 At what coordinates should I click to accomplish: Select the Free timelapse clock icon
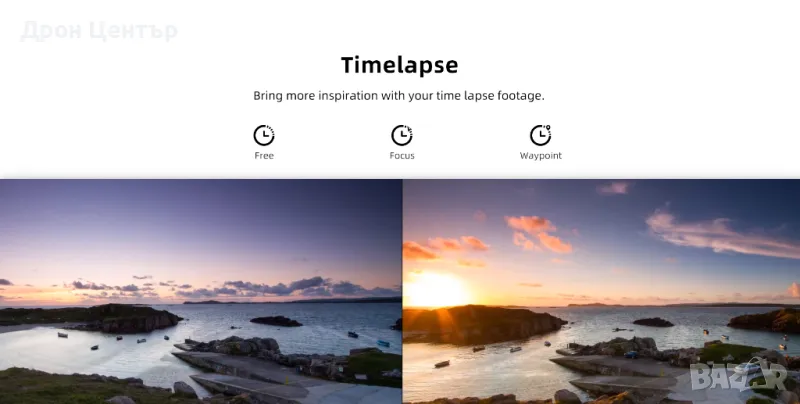tap(264, 135)
